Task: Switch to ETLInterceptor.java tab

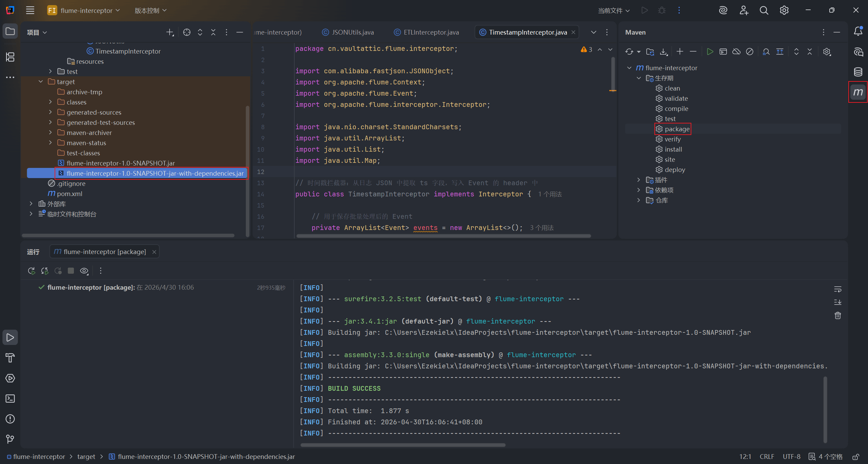Action: tap(426, 32)
